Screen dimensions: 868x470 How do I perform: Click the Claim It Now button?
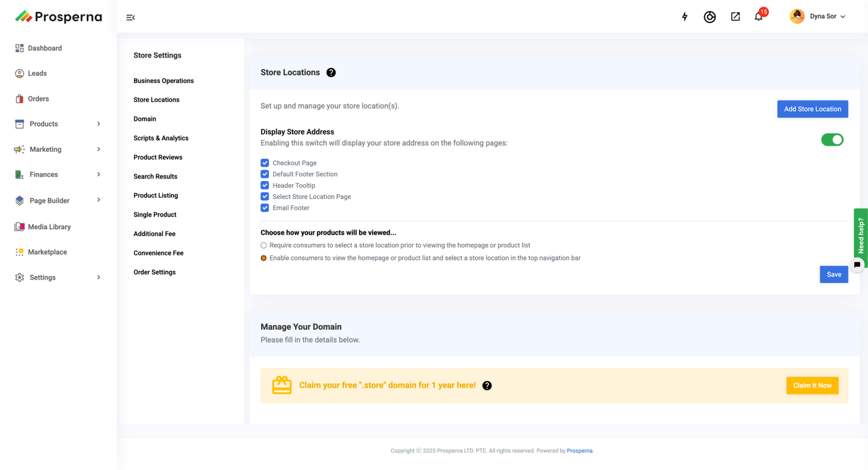812,386
